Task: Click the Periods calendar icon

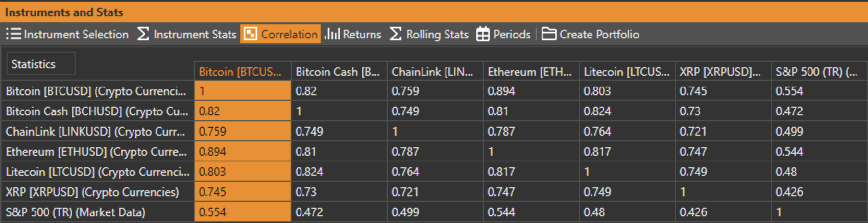Action: tap(482, 34)
